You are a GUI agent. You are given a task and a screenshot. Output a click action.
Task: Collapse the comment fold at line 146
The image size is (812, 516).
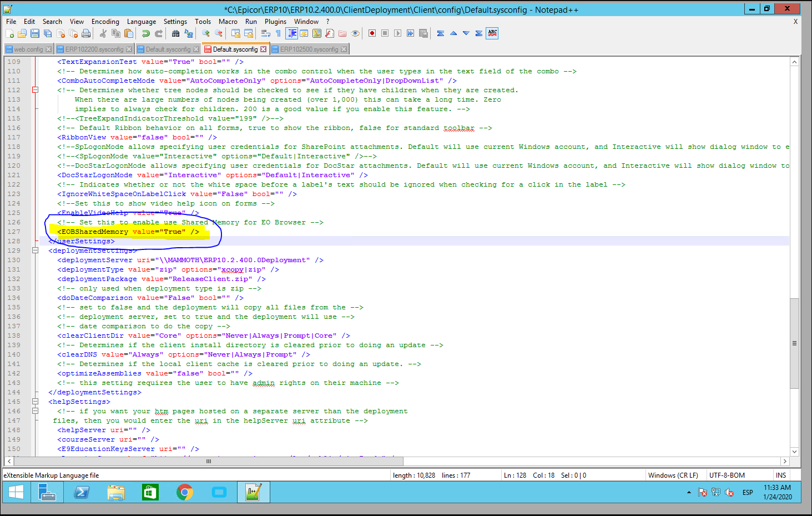pyautogui.click(x=35, y=411)
